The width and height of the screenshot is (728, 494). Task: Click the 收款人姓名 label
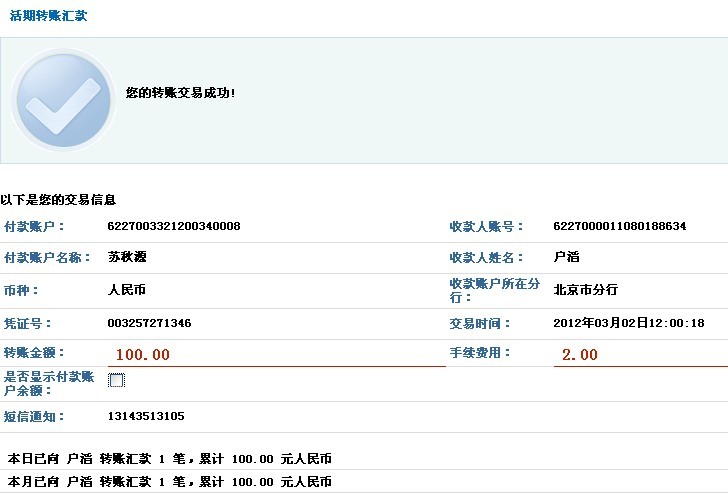point(484,258)
